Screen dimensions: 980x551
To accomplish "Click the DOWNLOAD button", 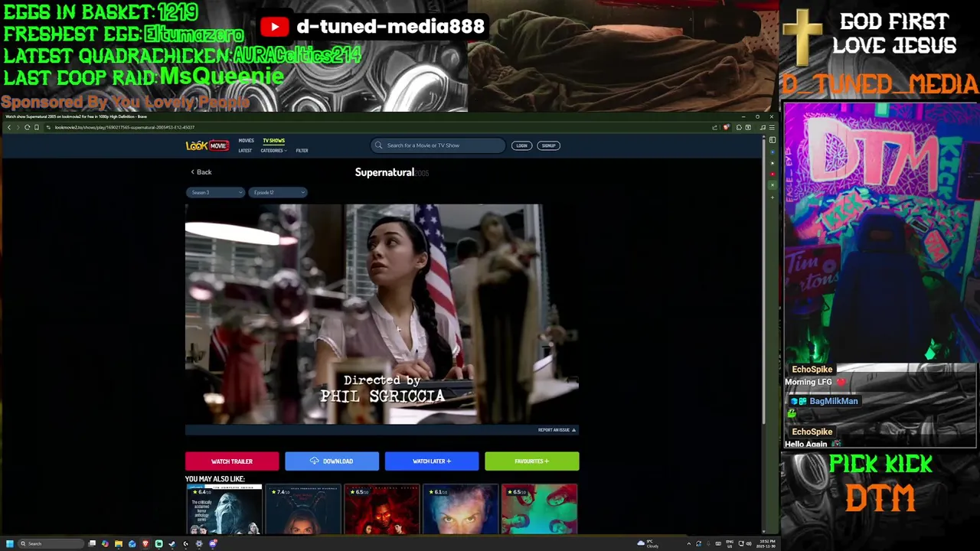I will pyautogui.click(x=332, y=461).
